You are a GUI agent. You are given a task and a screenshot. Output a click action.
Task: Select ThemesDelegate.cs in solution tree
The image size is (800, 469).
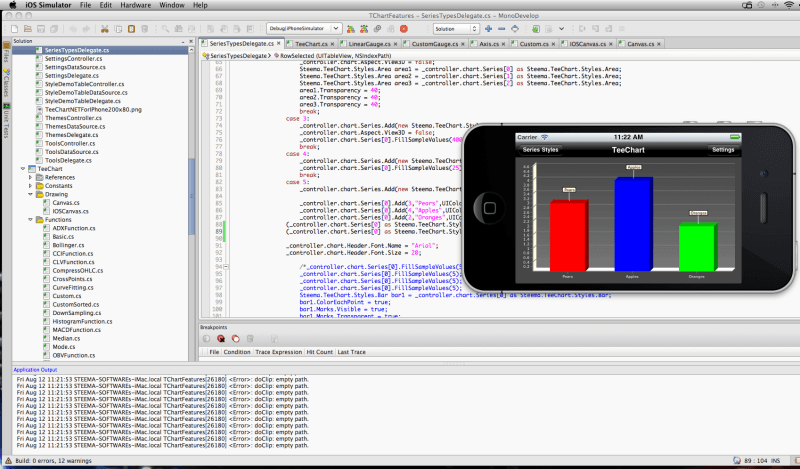point(71,135)
